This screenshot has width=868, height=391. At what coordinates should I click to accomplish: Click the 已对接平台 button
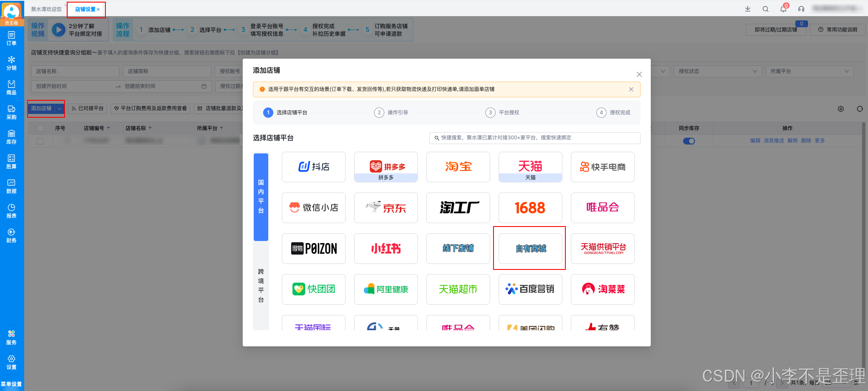pos(88,109)
